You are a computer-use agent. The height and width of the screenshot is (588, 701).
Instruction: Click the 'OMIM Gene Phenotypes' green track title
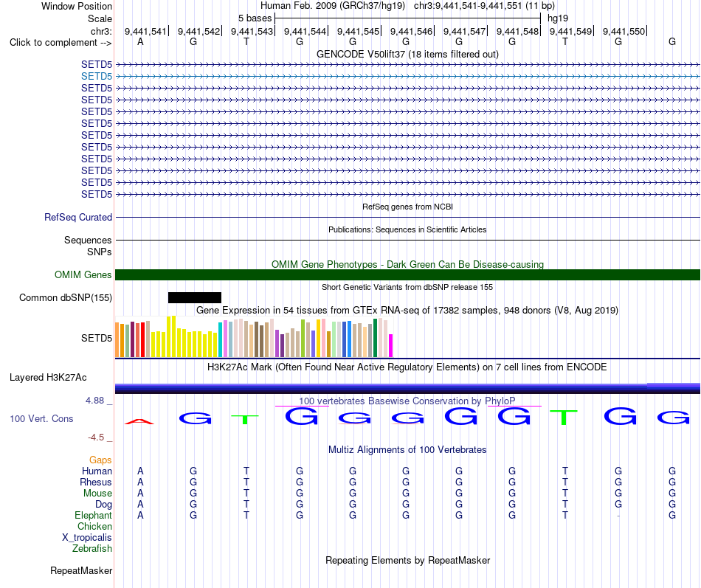point(407,264)
